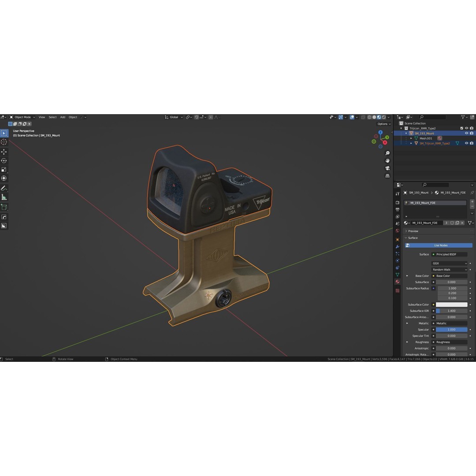
Task: Toggle fake user shield for material
Action: pos(452,223)
